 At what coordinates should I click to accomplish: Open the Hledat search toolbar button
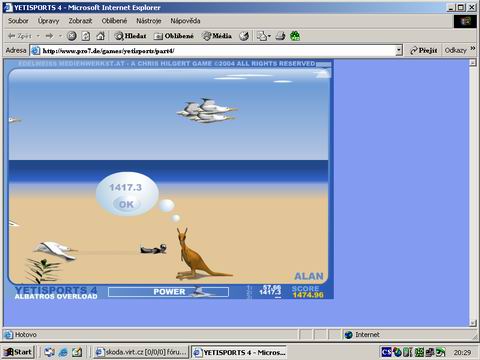click(130, 36)
